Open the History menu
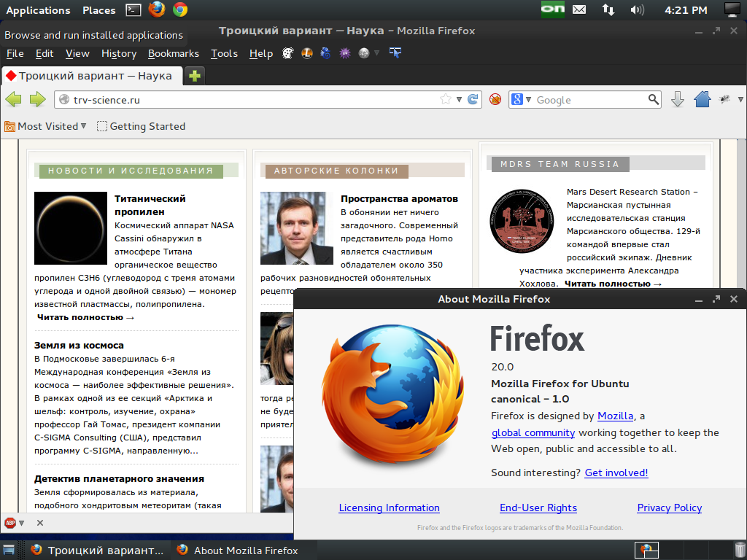Image resolution: width=747 pixels, height=560 pixels. 119,53
